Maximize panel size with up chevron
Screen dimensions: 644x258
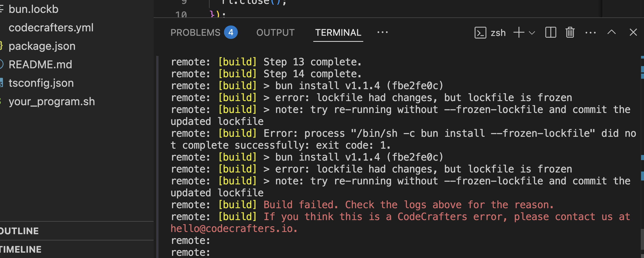coord(611,32)
